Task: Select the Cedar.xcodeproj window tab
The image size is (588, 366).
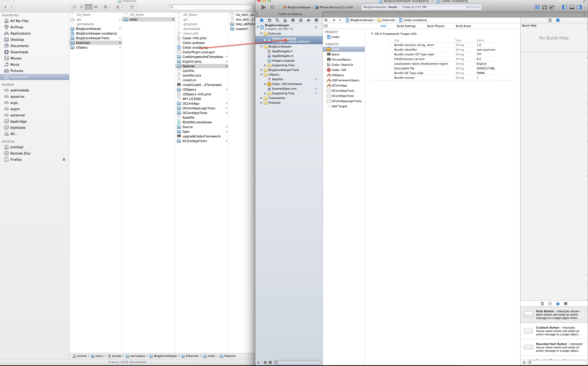Action: pos(290,14)
